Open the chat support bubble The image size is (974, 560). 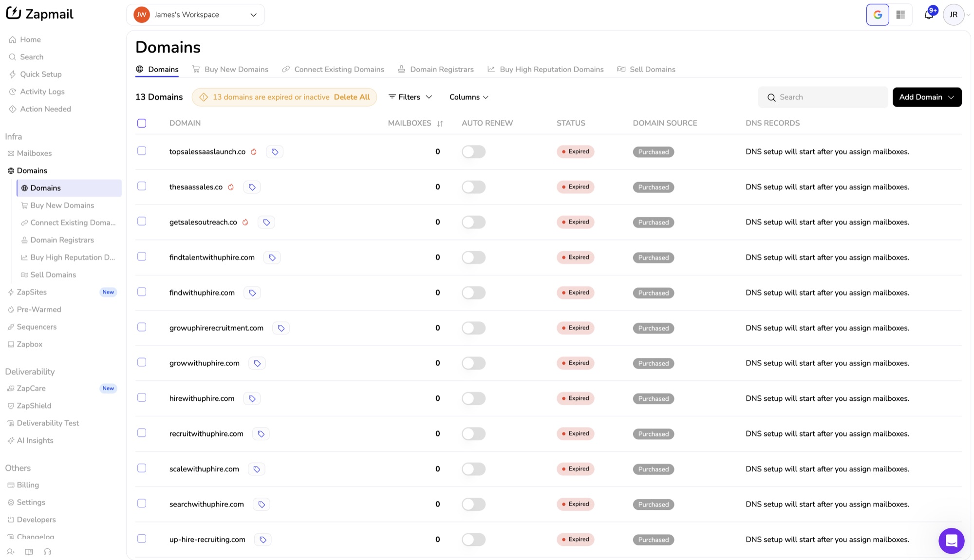pos(951,541)
